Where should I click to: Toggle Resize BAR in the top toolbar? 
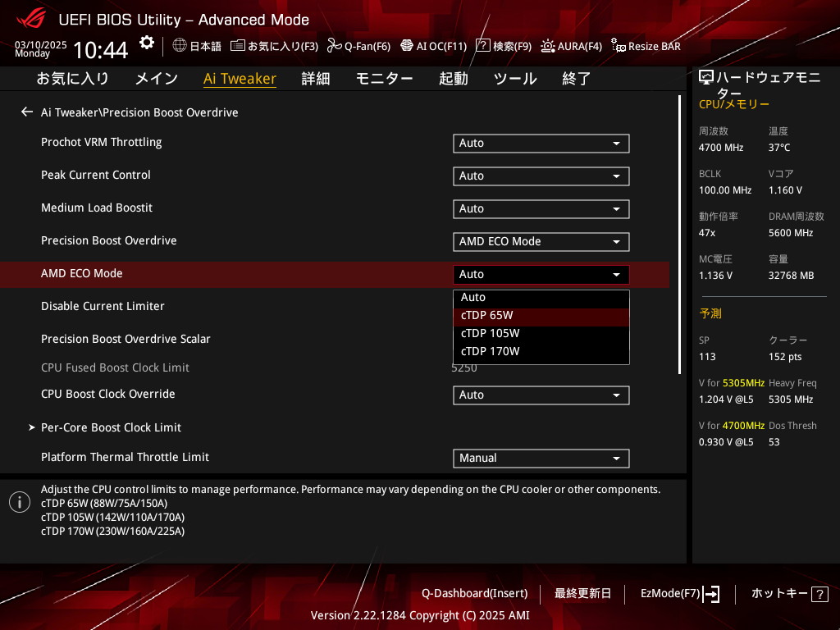(x=619, y=46)
